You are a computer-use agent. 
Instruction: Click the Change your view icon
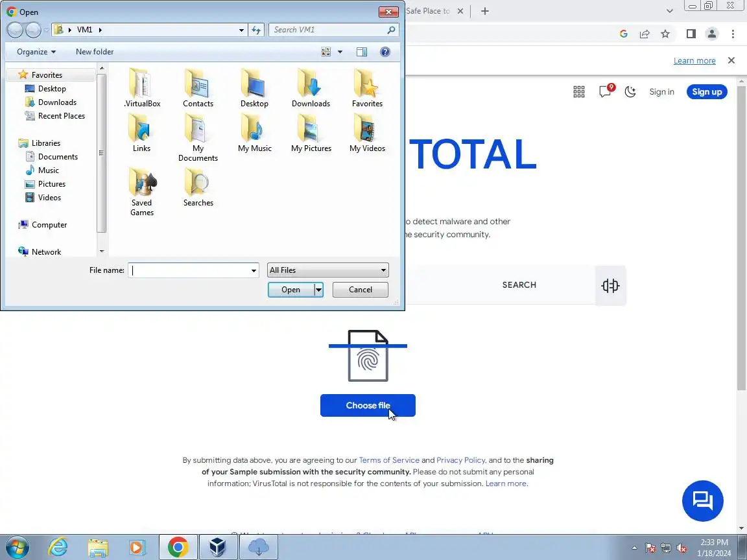coord(326,52)
